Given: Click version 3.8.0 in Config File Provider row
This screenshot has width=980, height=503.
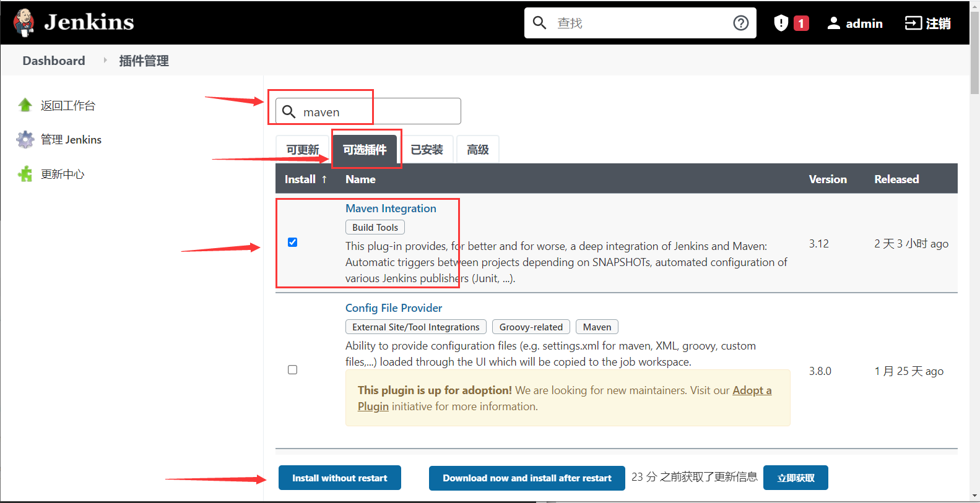Looking at the screenshot, I should (820, 371).
